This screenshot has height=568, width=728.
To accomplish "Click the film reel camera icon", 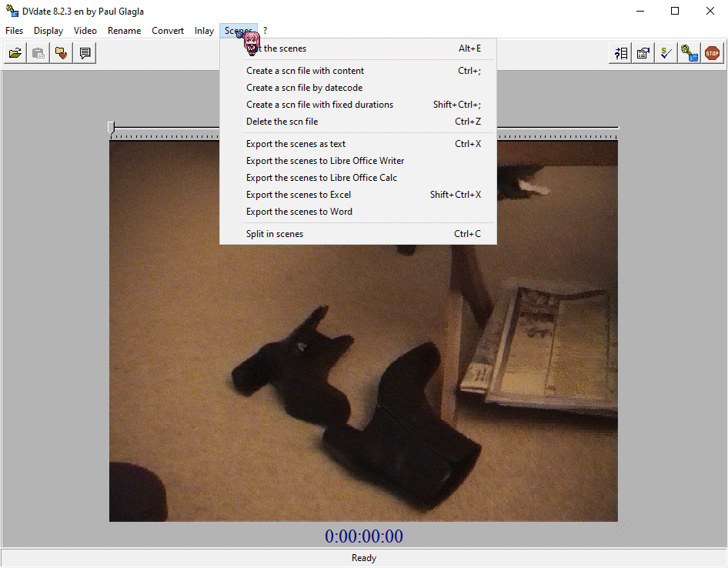I will [x=690, y=53].
